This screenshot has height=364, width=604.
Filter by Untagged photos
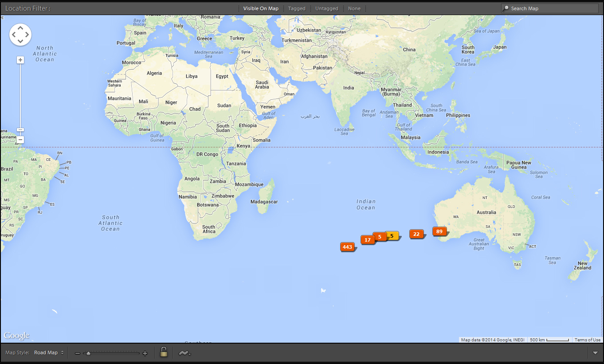tap(327, 8)
